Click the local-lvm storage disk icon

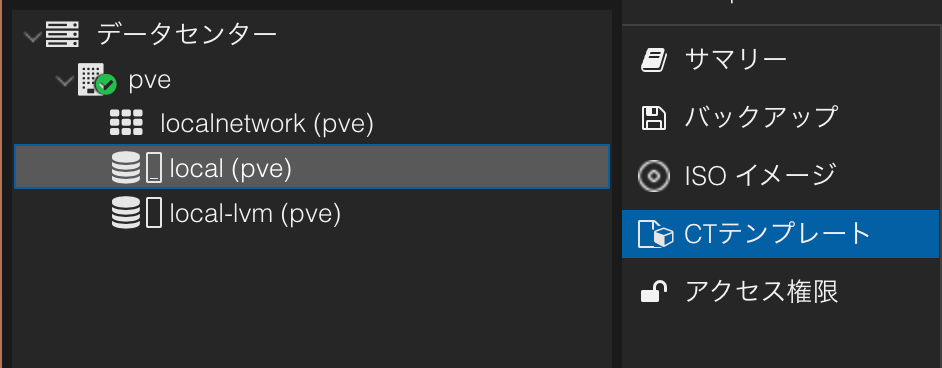137,213
